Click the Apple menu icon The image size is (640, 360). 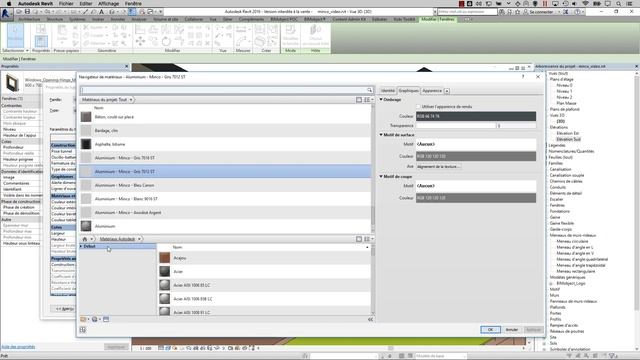[9, 3]
